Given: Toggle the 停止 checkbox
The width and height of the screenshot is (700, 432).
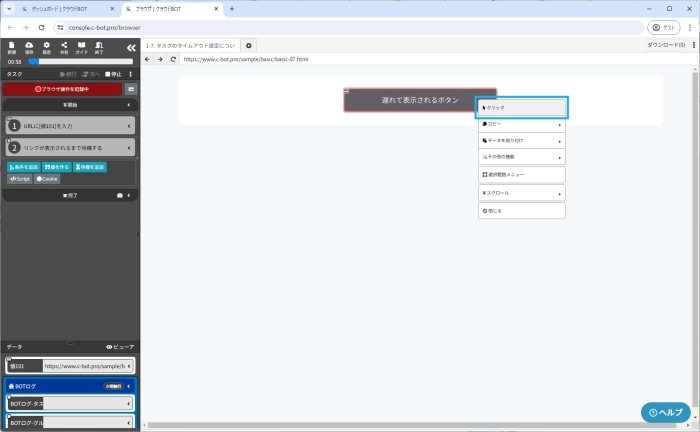Looking at the screenshot, I should [108, 73].
